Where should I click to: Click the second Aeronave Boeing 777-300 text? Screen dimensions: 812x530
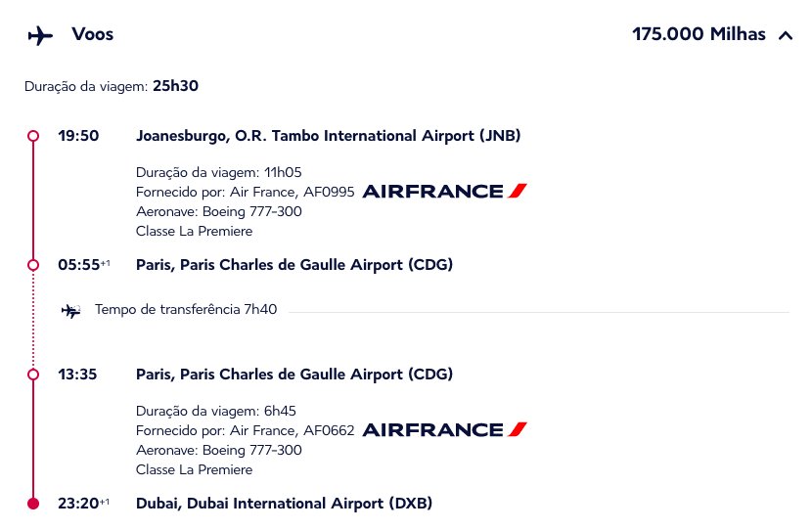(219, 450)
